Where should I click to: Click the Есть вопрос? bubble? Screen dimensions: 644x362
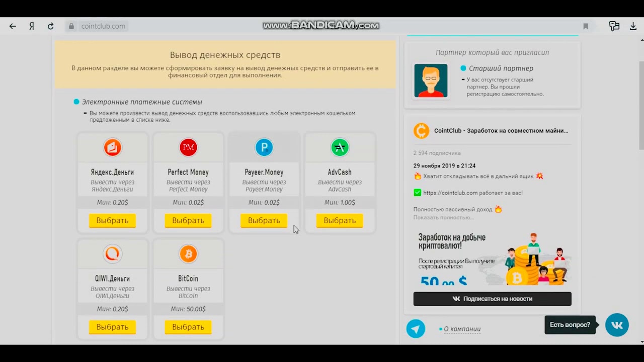click(x=570, y=325)
